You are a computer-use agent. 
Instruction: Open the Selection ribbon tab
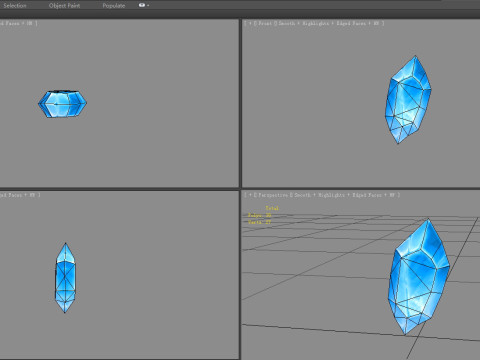[15, 5]
